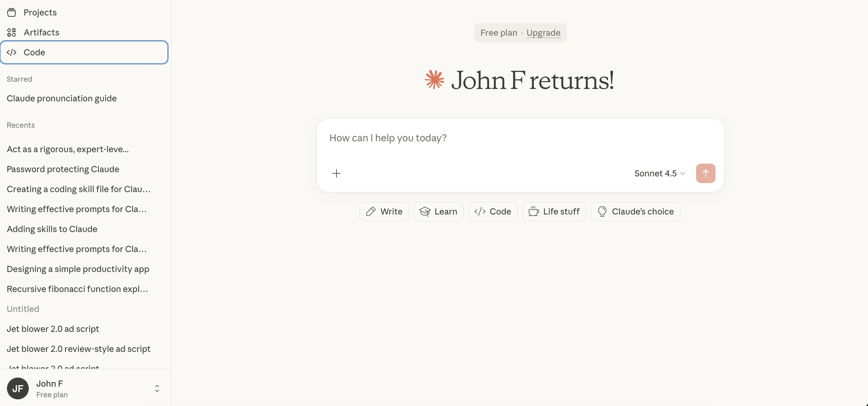Select the Life stuff suggestion chip
The width and height of the screenshot is (868, 406).
pos(554,211)
